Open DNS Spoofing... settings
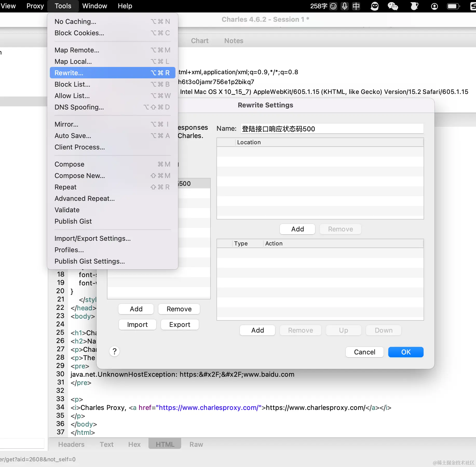The height and width of the screenshot is (467, 476). click(112, 107)
